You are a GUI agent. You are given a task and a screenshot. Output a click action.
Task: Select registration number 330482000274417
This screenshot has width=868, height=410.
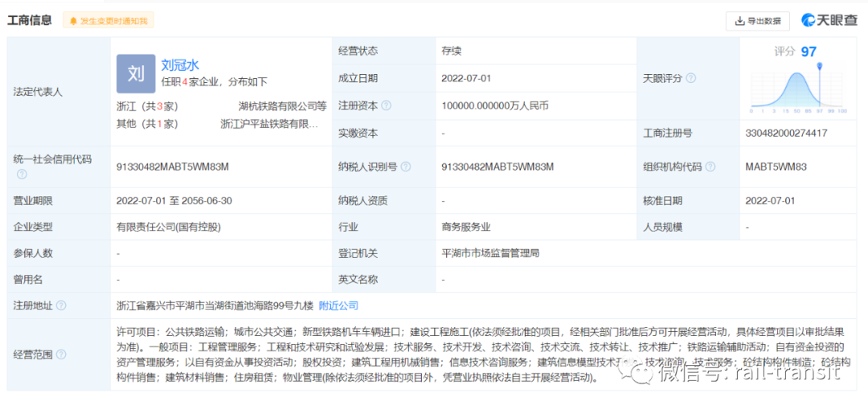[x=787, y=133]
